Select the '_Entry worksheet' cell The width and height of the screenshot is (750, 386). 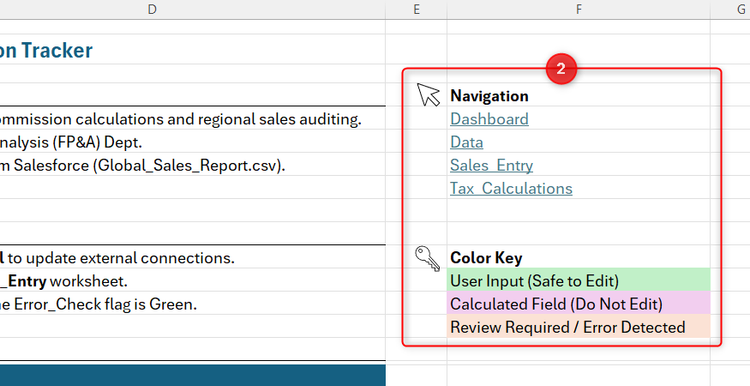(193, 280)
